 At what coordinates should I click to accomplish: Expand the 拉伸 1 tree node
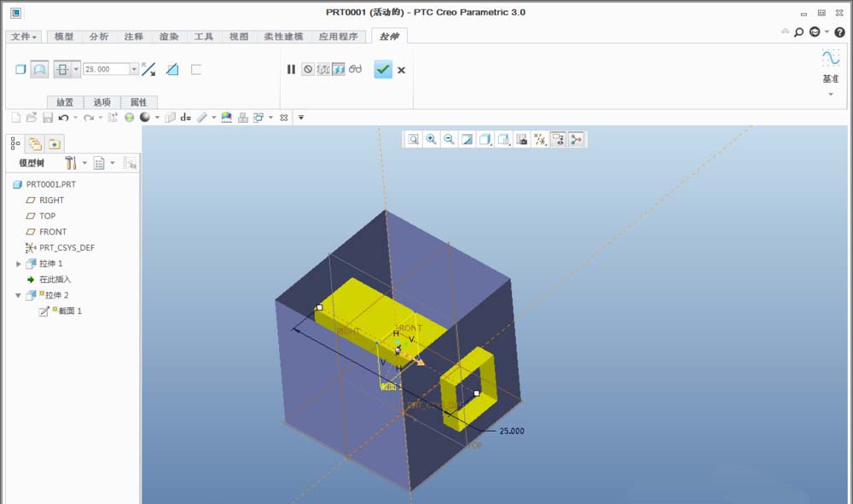[x=19, y=264]
